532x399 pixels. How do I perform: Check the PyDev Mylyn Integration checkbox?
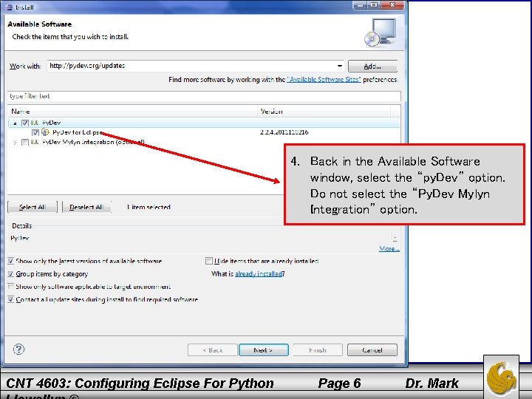pyautogui.click(x=25, y=142)
